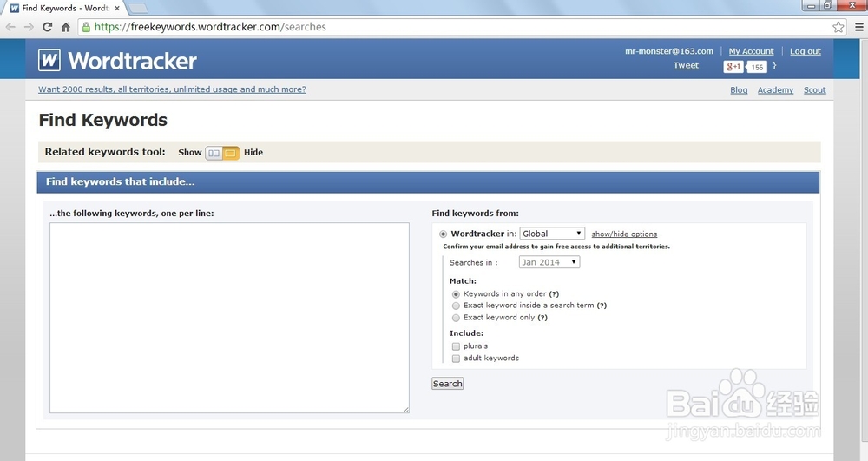
Task: Open the Global territory dropdown
Action: [x=552, y=234]
